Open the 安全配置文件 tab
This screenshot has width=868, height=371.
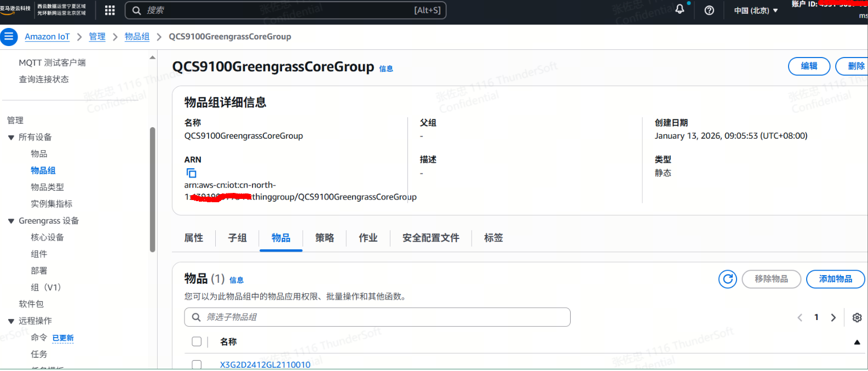(431, 238)
